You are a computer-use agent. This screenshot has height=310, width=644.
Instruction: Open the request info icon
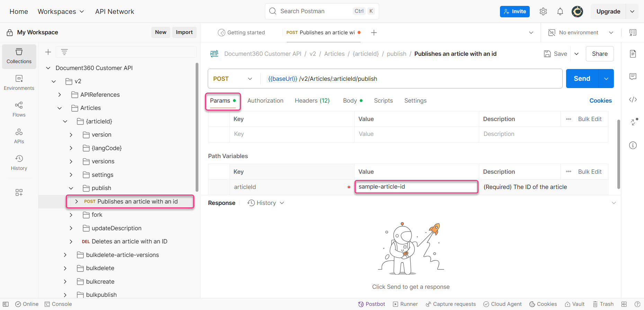tap(633, 145)
